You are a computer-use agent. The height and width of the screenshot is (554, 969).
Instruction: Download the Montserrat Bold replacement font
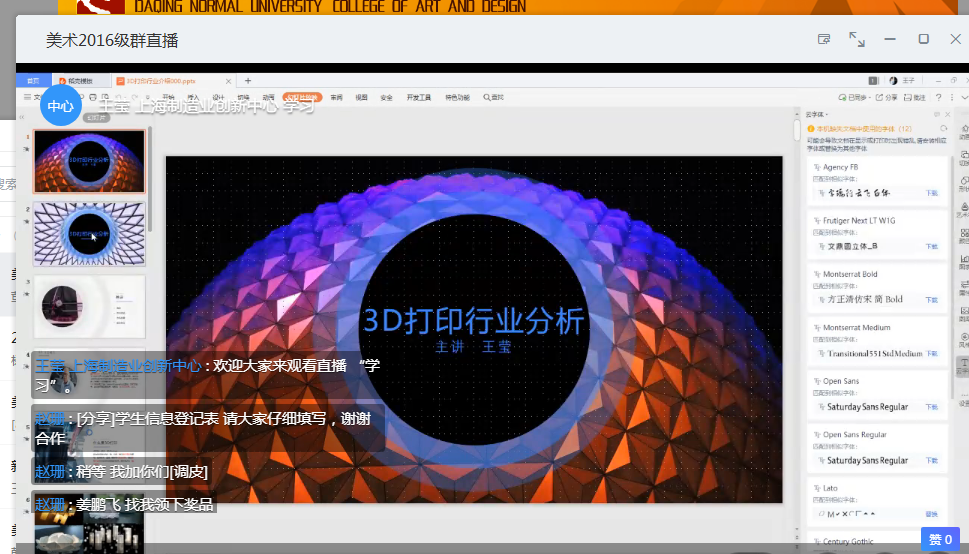931,299
